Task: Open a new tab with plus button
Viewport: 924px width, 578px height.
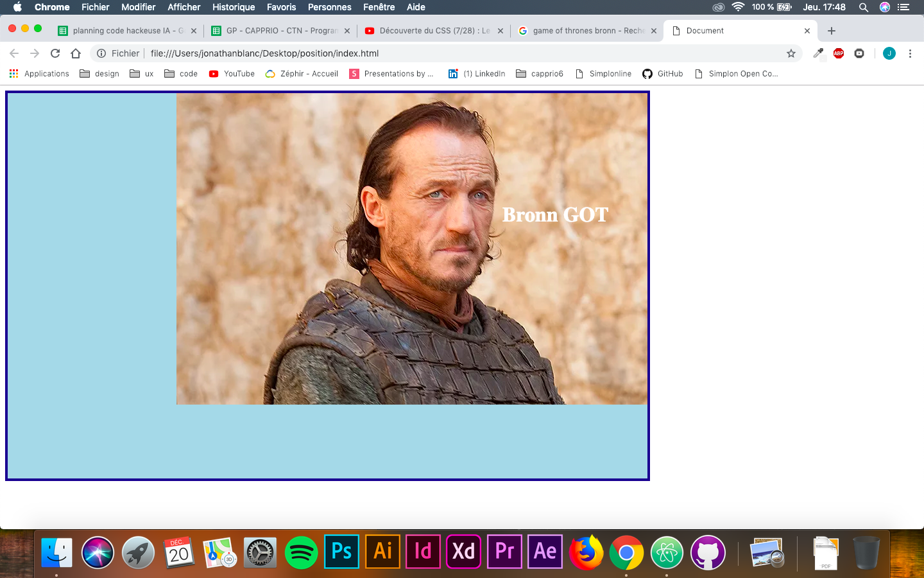Action: (832, 31)
